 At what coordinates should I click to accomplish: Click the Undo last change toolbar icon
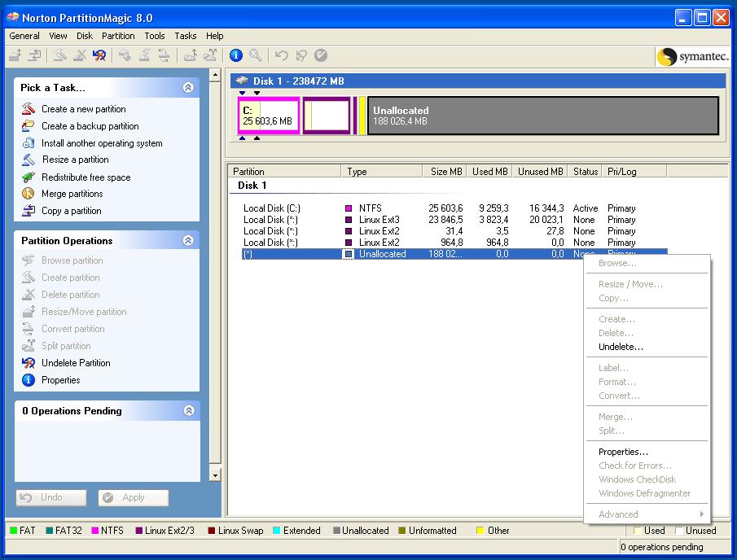(282, 55)
